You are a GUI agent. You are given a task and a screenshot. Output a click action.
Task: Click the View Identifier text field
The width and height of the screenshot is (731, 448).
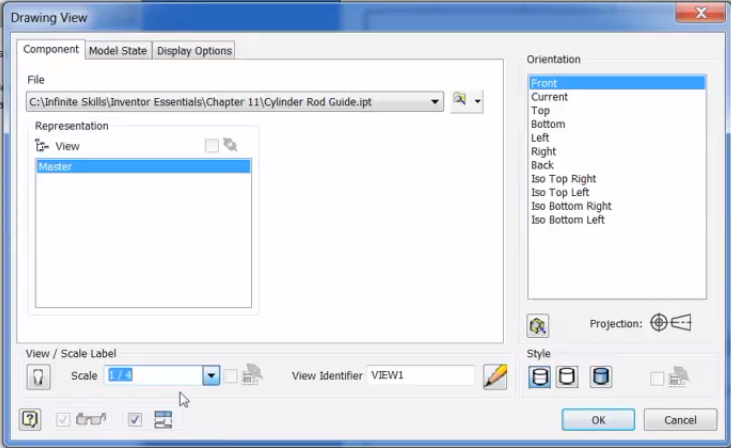point(420,376)
